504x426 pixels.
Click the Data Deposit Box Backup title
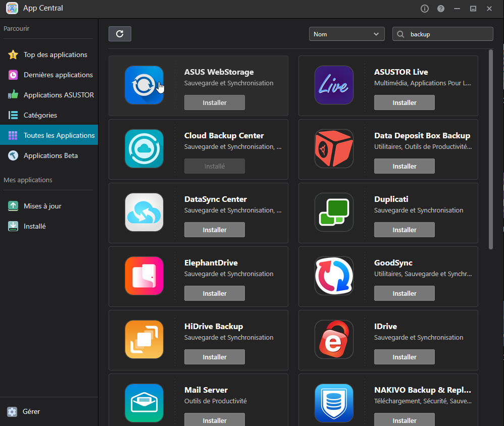[422, 136]
